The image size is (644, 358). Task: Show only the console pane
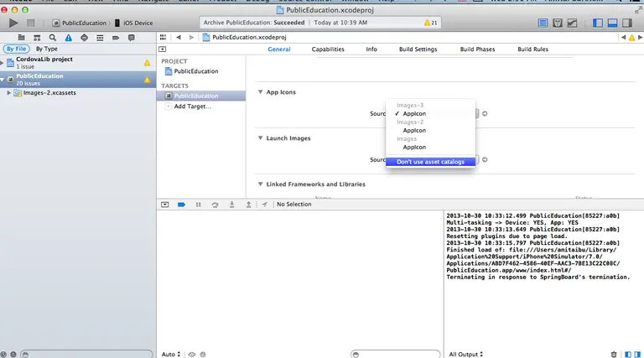click(637, 354)
